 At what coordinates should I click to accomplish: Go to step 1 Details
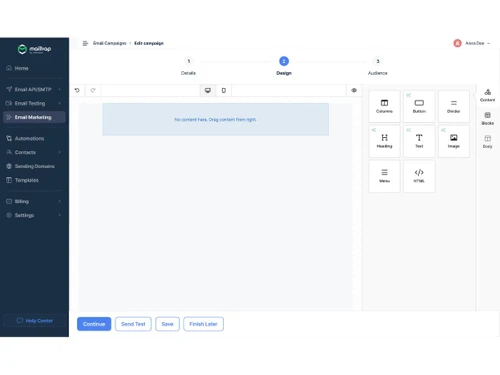pos(188,66)
